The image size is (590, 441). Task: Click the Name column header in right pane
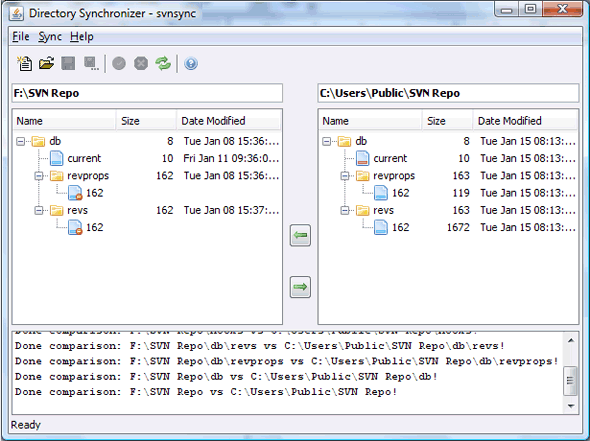click(x=370, y=121)
